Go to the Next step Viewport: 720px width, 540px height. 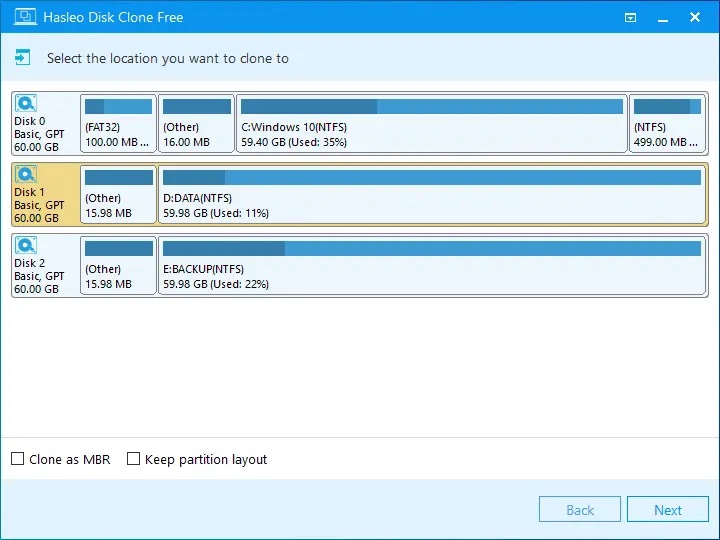pyautogui.click(x=668, y=509)
